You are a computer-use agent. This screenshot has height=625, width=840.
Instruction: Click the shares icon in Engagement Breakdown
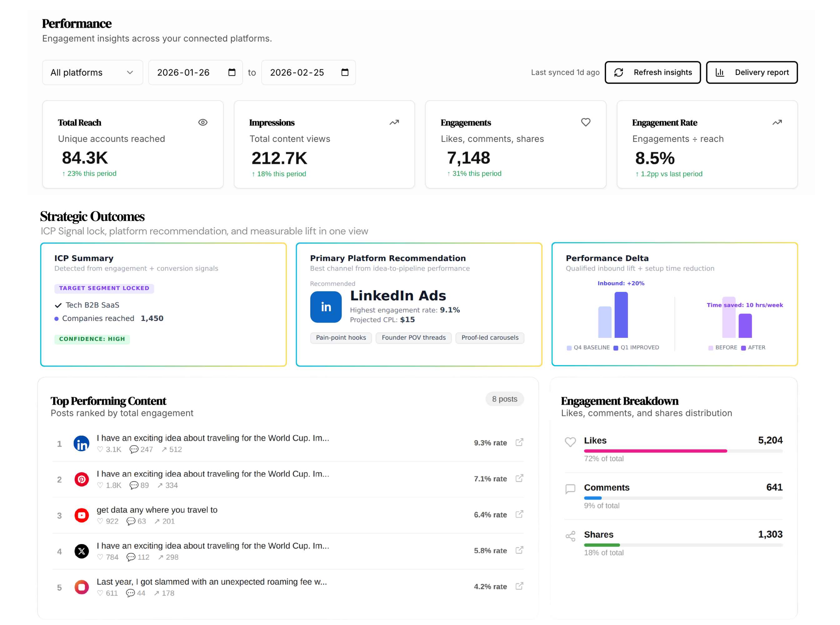(x=570, y=536)
